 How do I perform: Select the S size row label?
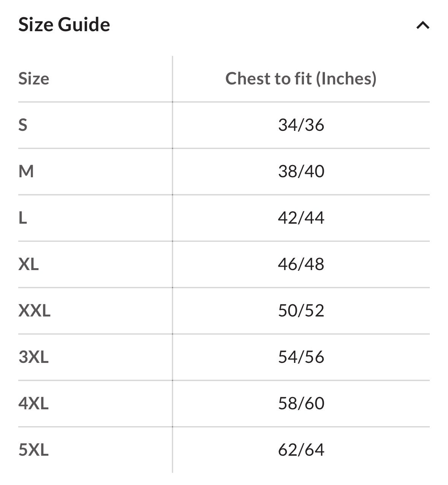pos(23,125)
